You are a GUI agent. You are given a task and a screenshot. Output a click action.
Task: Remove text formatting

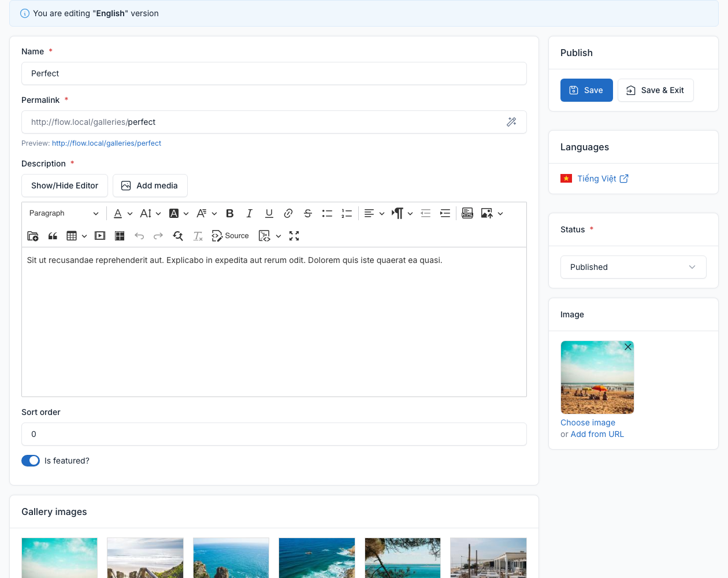198,236
